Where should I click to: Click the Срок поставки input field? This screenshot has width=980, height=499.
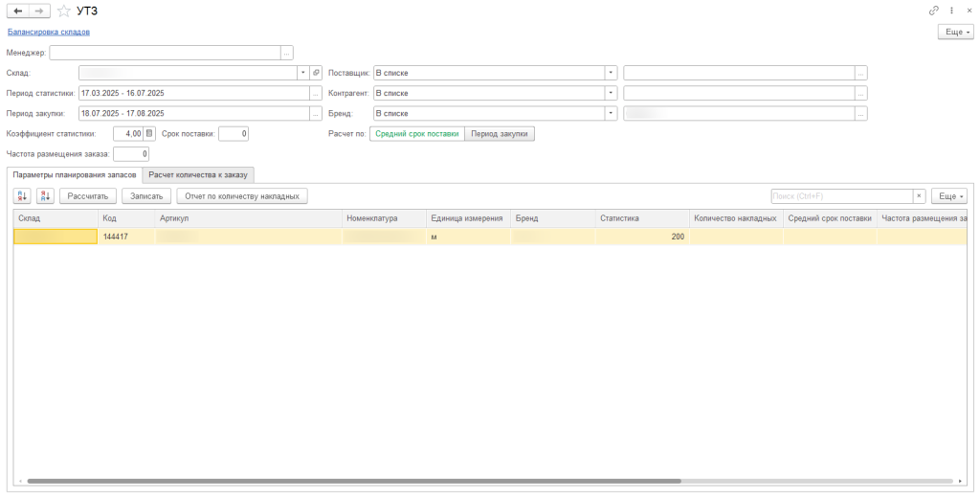pyautogui.click(x=233, y=134)
